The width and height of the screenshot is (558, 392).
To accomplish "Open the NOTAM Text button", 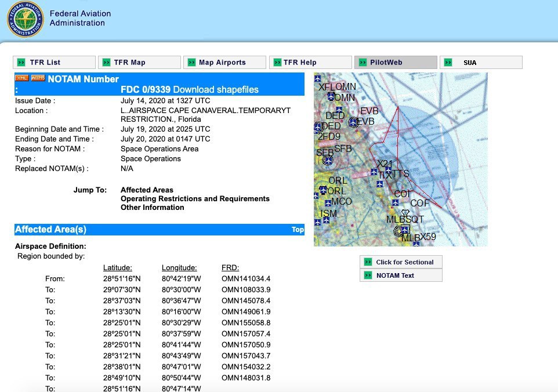I will point(401,275).
